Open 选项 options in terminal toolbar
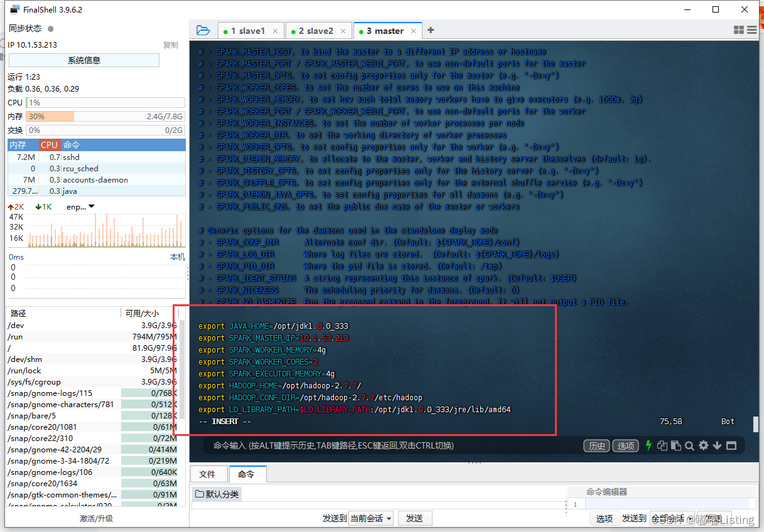The width and height of the screenshot is (764, 532). [625, 445]
